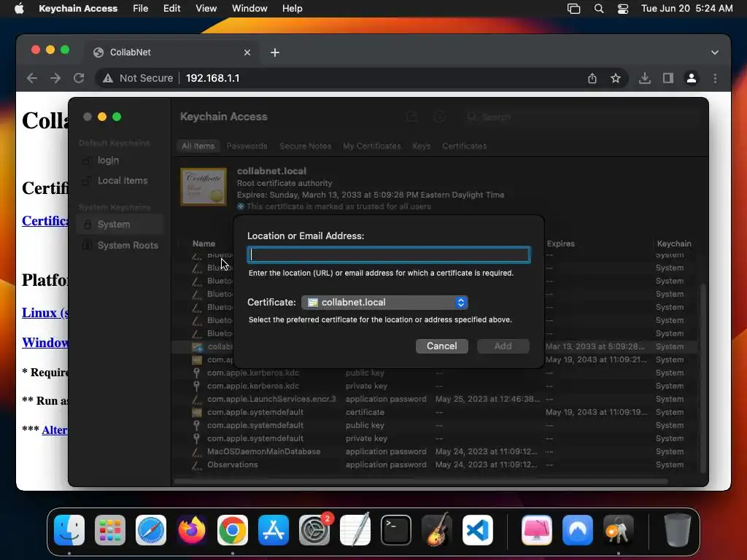Bookmark this page with the star icon

616,78
